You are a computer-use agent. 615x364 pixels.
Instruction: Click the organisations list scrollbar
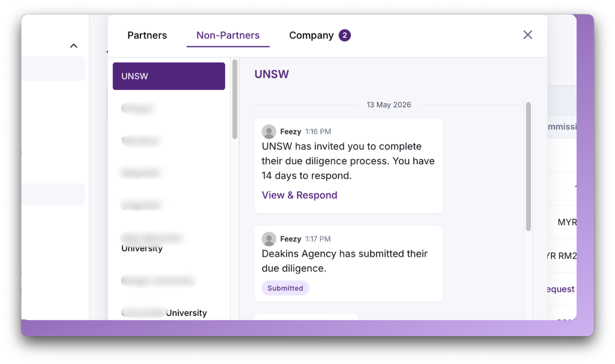[235, 99]
